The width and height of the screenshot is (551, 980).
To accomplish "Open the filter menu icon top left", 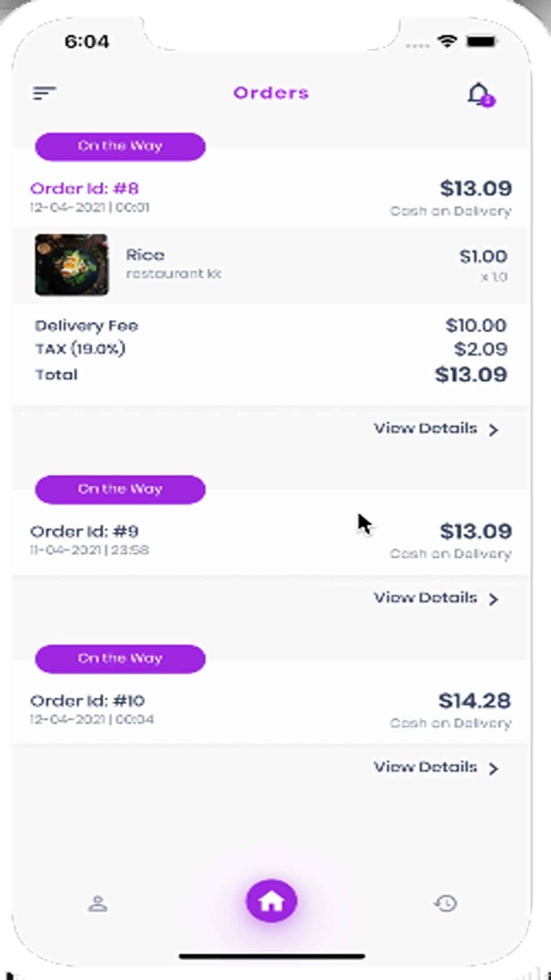I will [x=44, y=92].
